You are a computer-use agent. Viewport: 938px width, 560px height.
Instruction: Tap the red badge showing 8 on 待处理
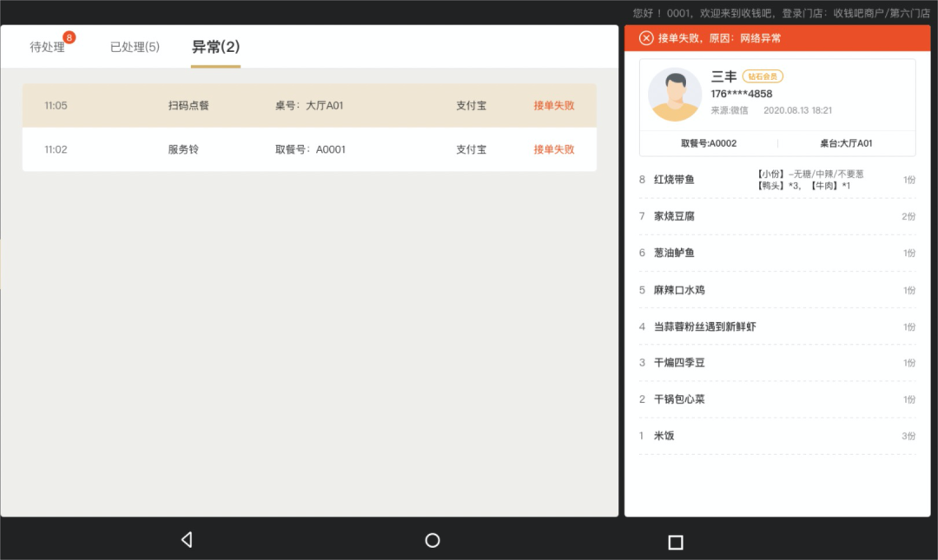(68, 37)
